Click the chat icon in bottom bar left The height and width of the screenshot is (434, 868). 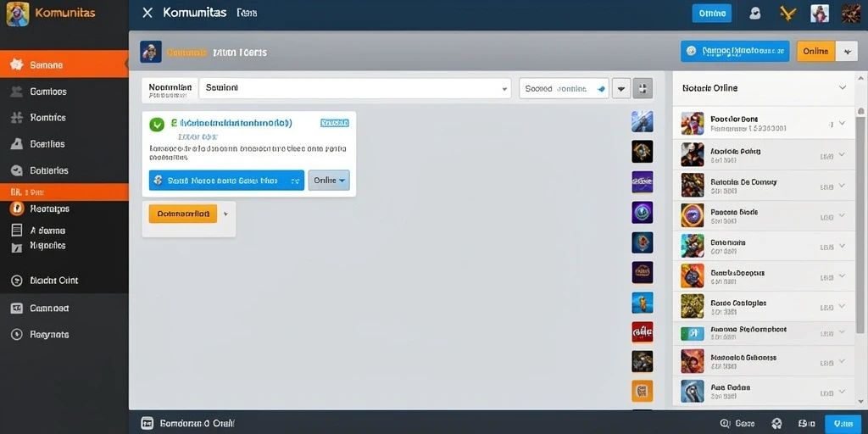147,423
